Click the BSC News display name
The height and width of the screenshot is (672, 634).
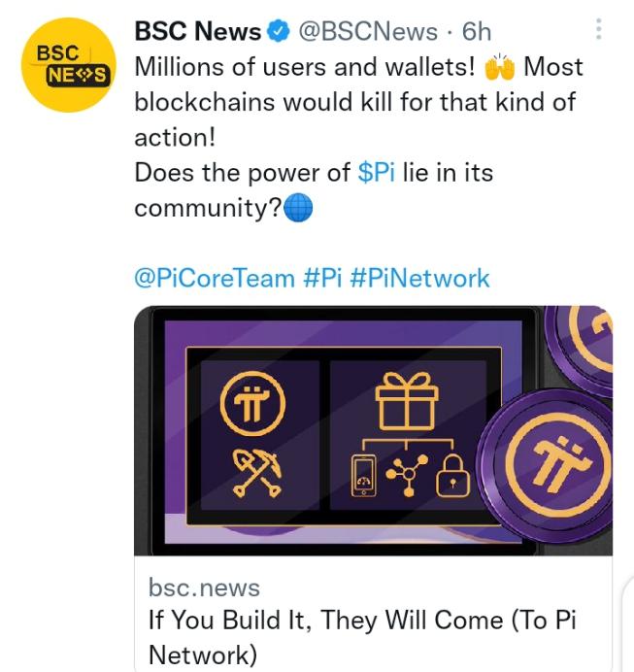198,32
